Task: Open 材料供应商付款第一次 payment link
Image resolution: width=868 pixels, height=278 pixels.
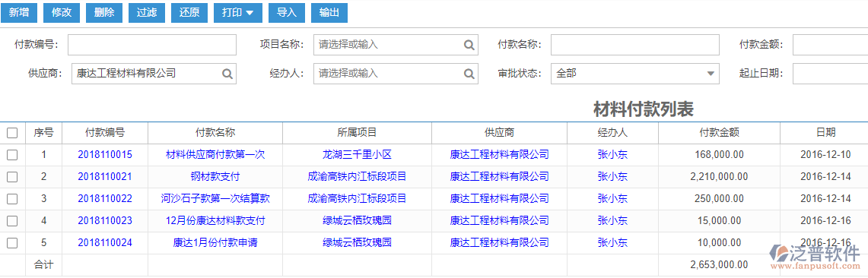Action: [215, 155]
